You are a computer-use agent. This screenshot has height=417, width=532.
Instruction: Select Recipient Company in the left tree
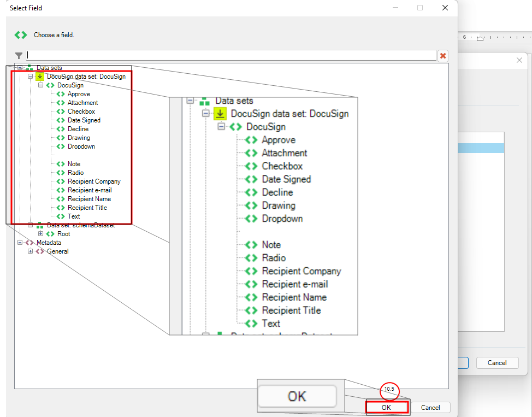94,181
